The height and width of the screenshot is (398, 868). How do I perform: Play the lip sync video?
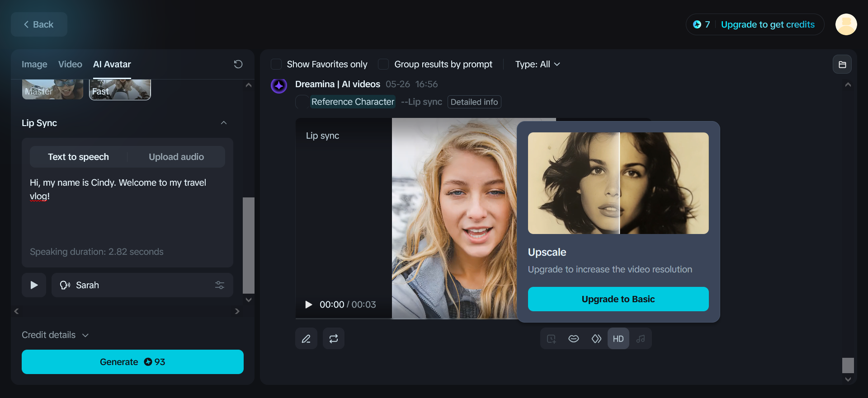[x=309, y=304]
